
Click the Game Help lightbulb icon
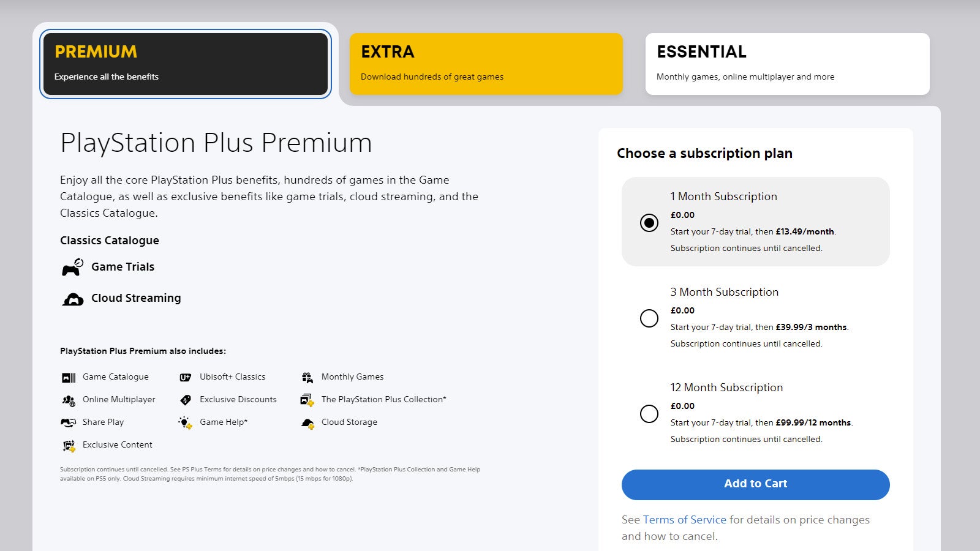click(x=185, y=422)
